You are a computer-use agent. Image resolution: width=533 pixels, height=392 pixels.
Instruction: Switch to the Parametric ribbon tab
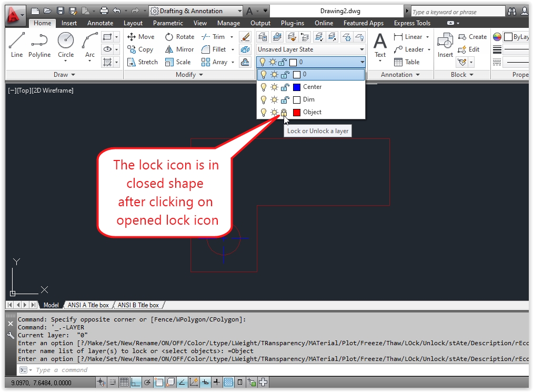168,23
